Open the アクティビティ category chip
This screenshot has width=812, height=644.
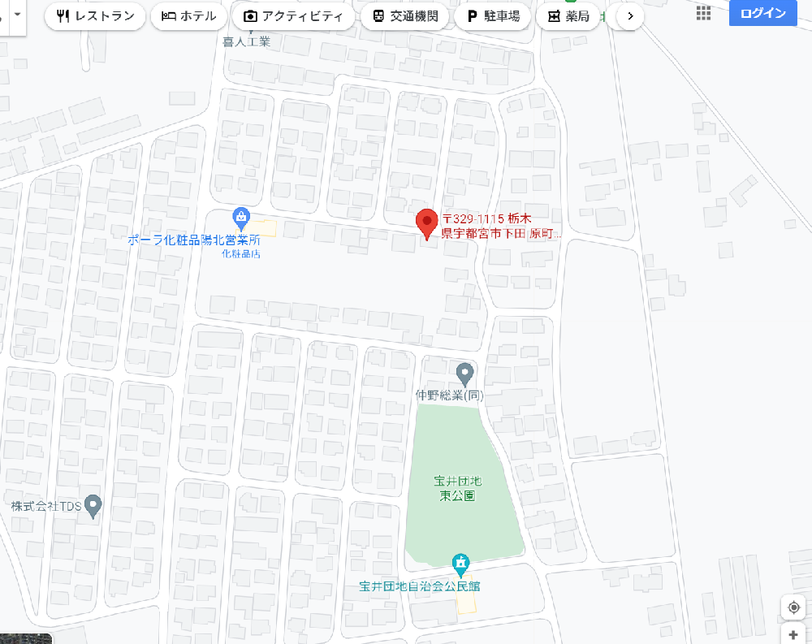293,16
